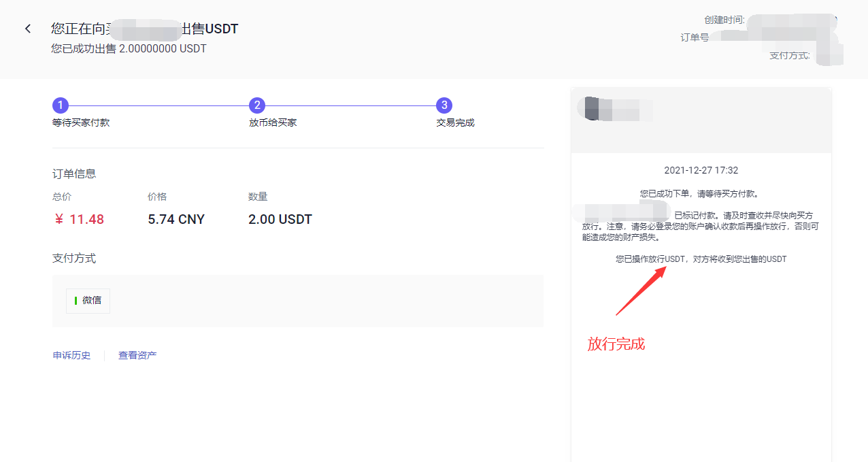The image size is (868, 462).
Task: Click the total price ¥ 11.48
Action: pos(78,219)
